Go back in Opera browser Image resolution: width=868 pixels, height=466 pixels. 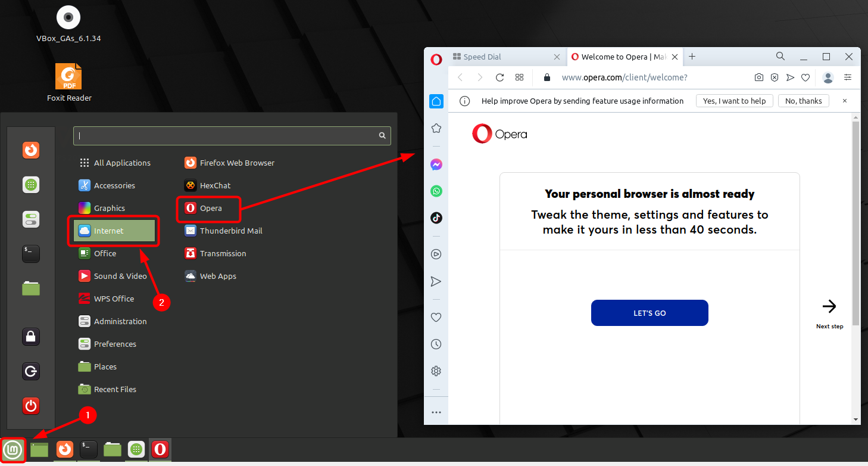[x=460, y=77]
